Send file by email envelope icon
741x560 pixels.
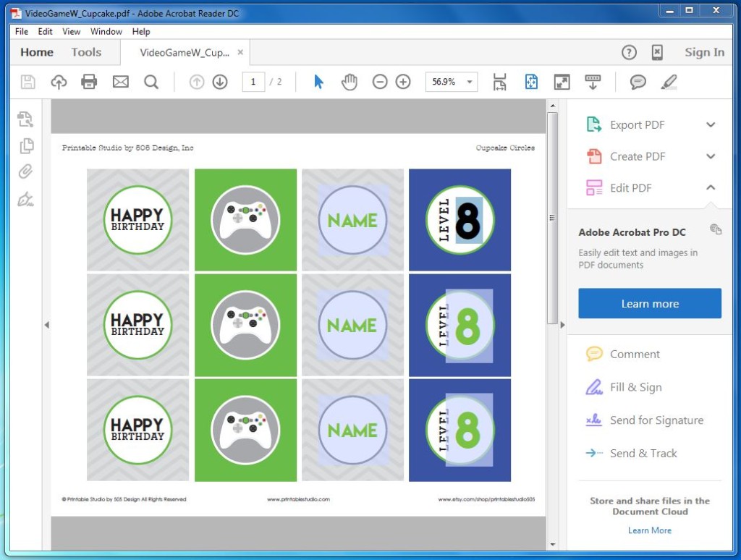(121, 82)
